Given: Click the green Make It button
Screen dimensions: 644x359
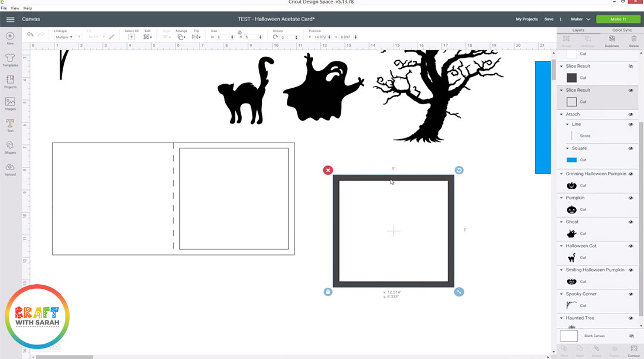Looking at the screenshot, I should click(x=618, y=19).
